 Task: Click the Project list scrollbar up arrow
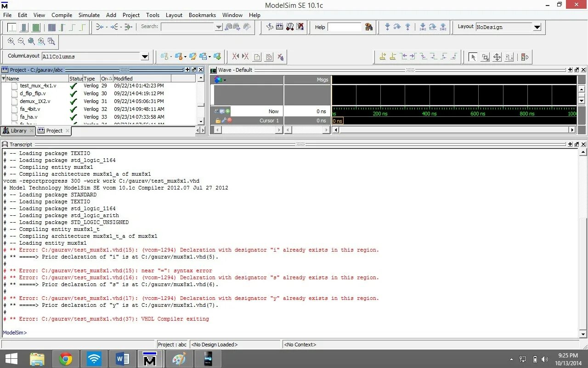coord(201,79)
